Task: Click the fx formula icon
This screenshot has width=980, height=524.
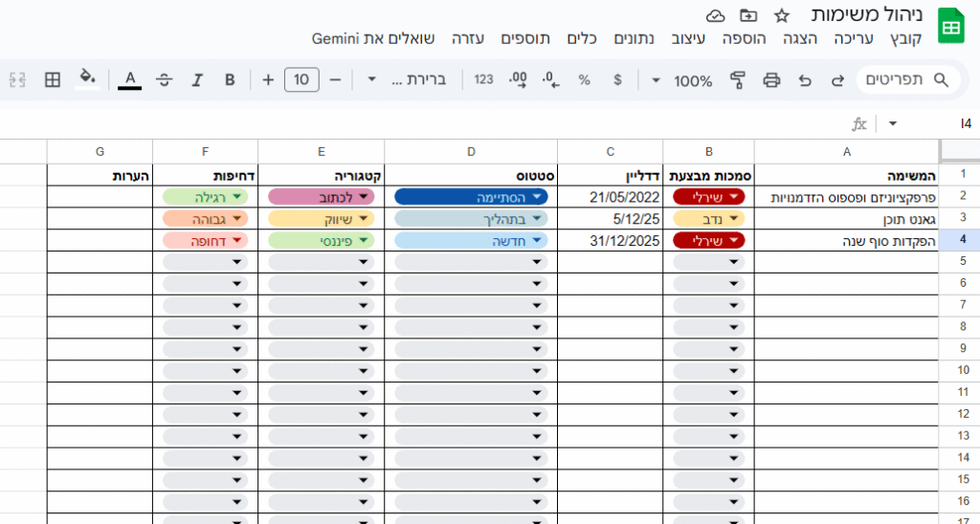Action: [860, 123]
